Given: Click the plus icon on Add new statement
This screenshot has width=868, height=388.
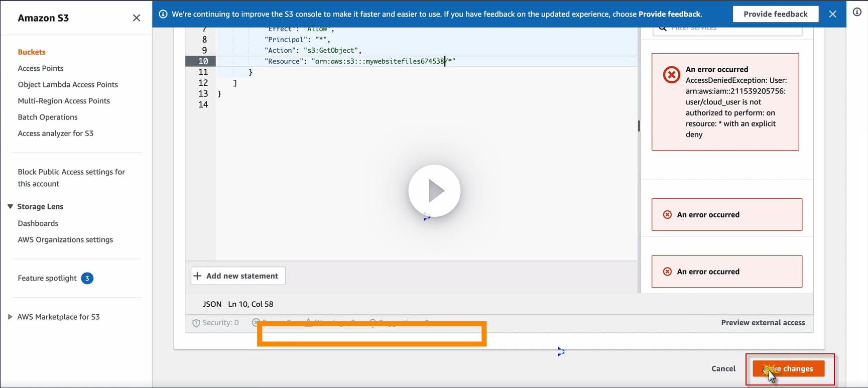Looking at the screenshot, I should click(x=198, y=276).
